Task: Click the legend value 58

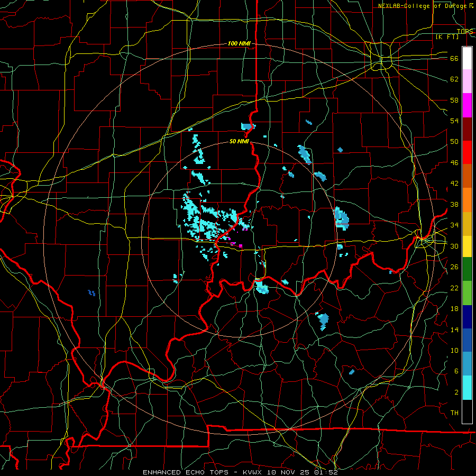Action: (454, 100)
